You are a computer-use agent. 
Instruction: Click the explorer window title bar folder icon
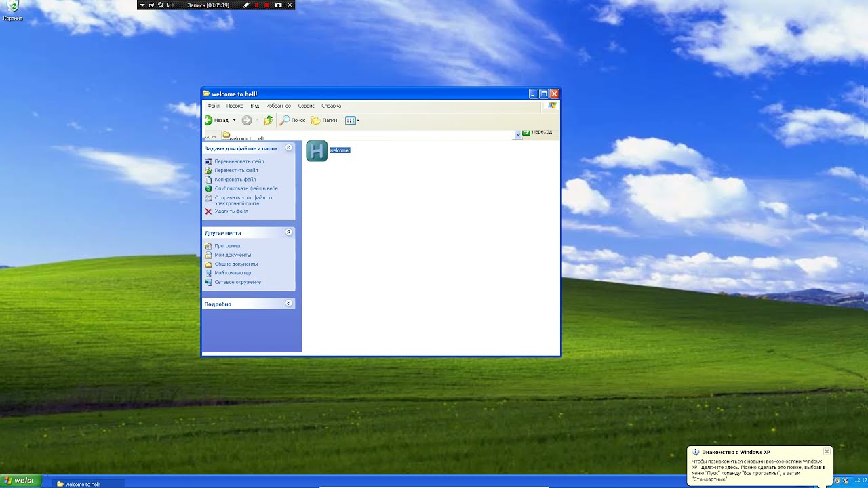pyautogui.click(x=206, y=94)
